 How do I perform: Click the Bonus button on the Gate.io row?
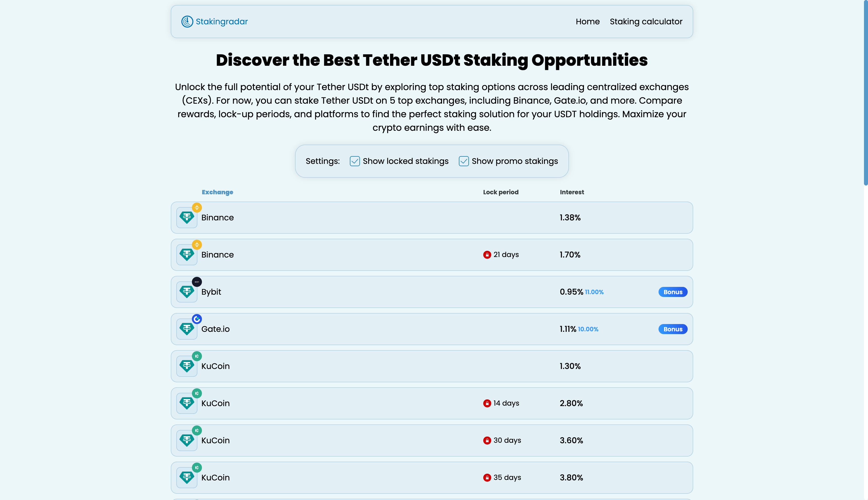tap(673, 329)
